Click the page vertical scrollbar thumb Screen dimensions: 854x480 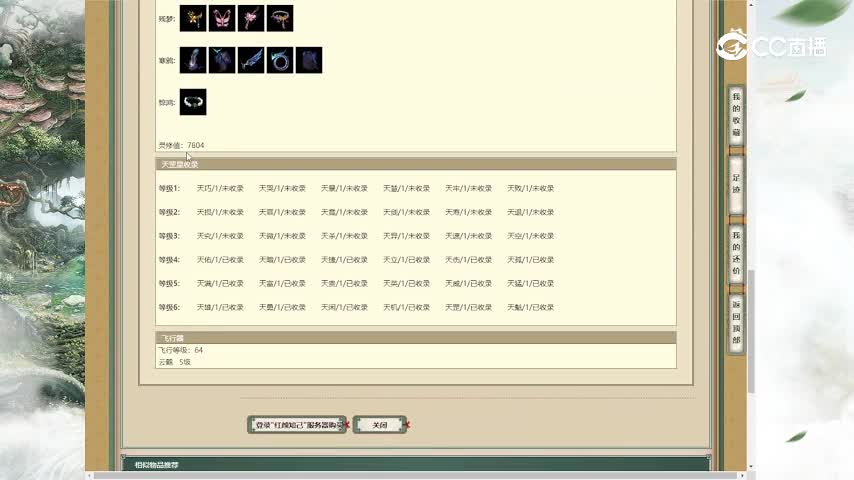click(752, 331)
